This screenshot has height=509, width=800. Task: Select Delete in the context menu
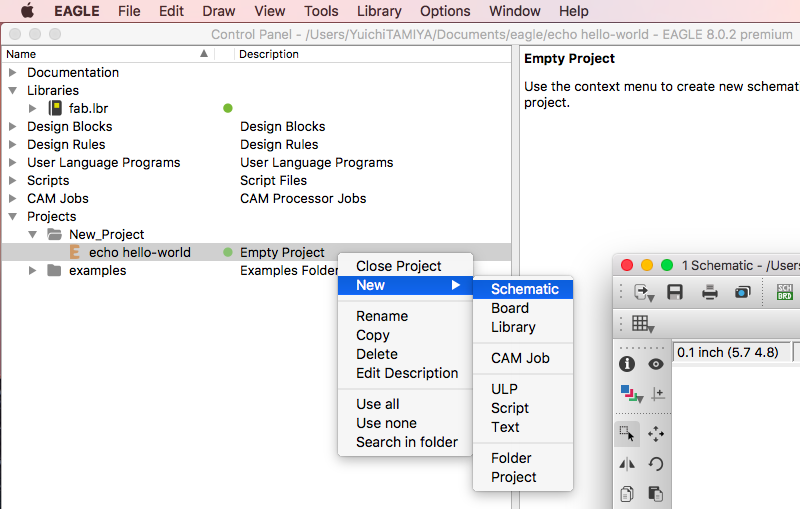406,354
